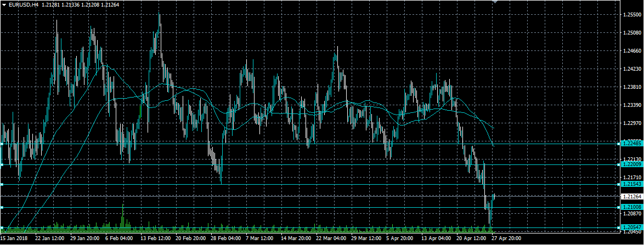Click the 28 Feb 04:00 time label
644x245 pixels.
click(x=225, y=238)
